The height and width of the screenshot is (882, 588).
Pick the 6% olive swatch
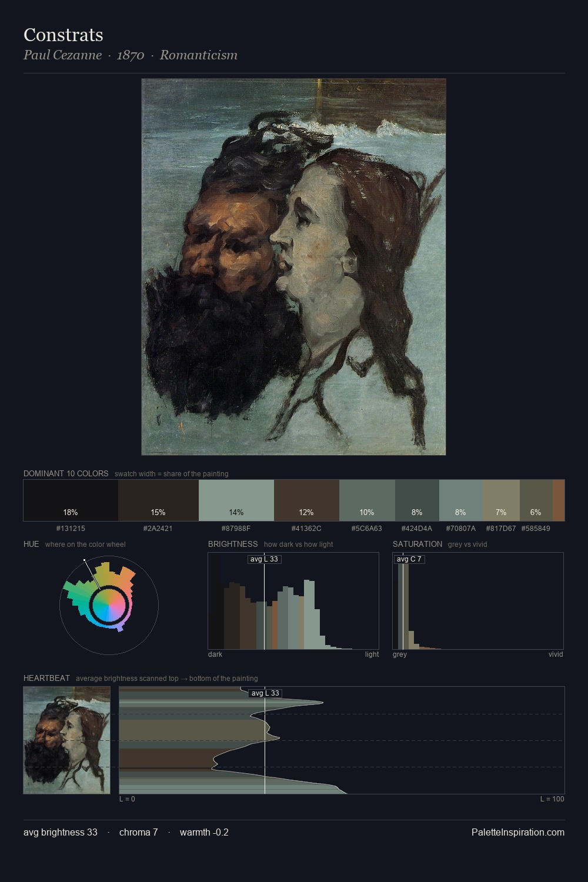(x=536, y=500)
